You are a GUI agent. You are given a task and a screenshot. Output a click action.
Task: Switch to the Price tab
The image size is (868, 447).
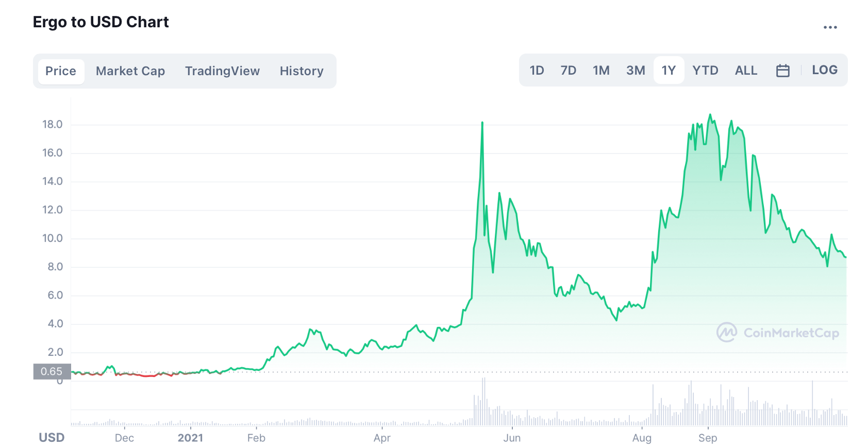[61, 71]
